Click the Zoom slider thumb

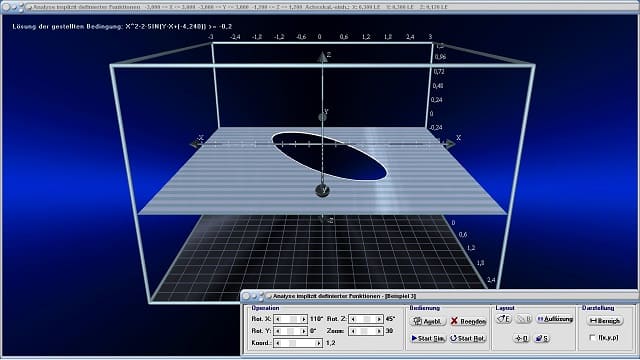pyautogui.click(x=364, y=331)
